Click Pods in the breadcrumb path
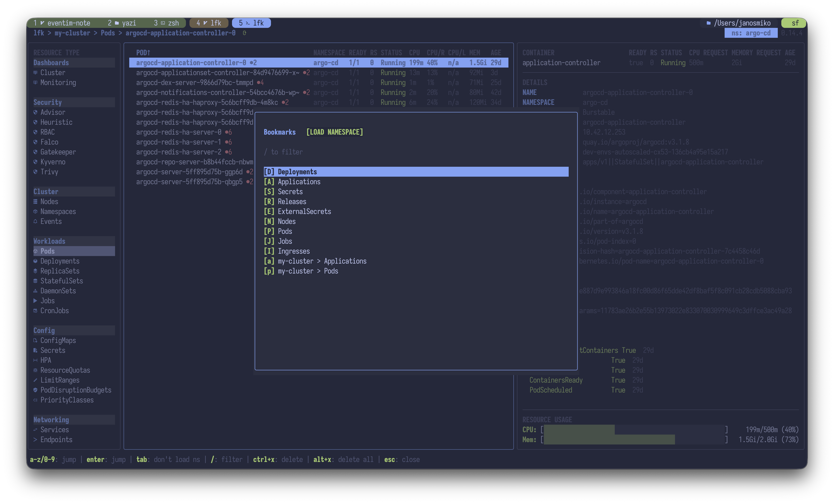The image size is (834, 504). coord(108,33)
